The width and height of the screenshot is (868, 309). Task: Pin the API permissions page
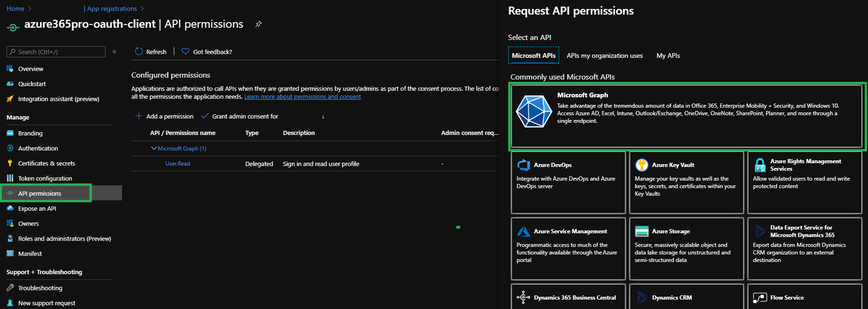259,24
